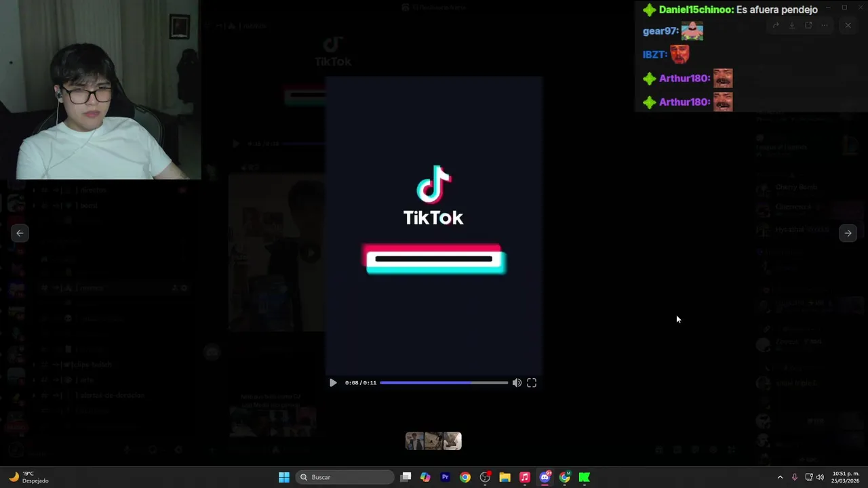The height and width of the screenshot is (488, 868).
Task: Select the third thumbnail in the carousel
Action: coord(452,441)
